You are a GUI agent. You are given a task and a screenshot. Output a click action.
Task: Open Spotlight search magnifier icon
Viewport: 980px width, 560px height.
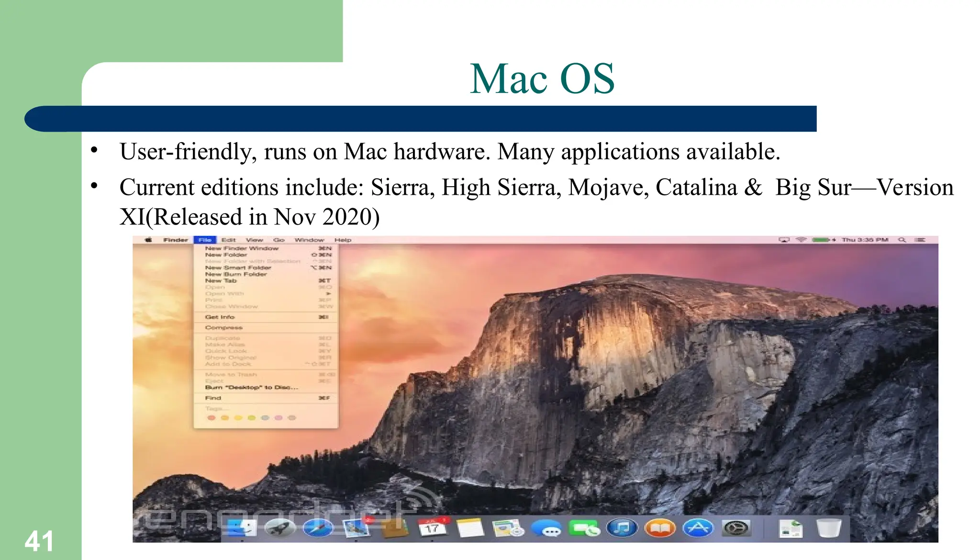coord(902,240)
